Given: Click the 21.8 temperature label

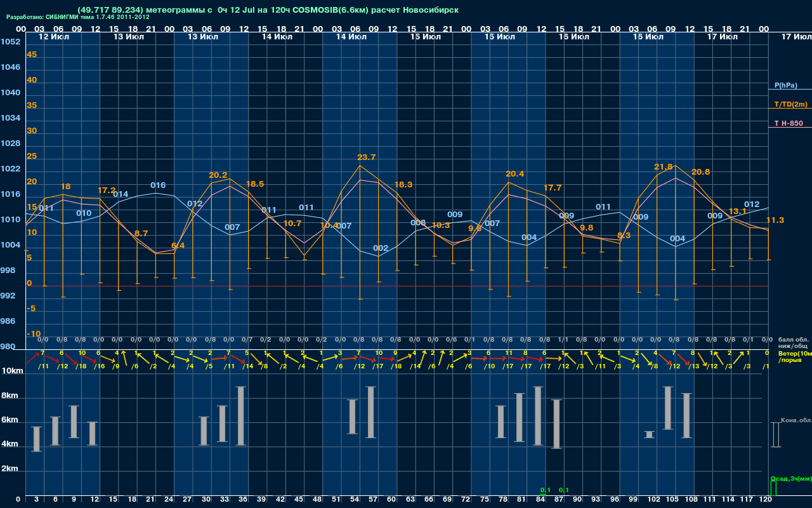Looking at the screenshot, I should 664,166.
